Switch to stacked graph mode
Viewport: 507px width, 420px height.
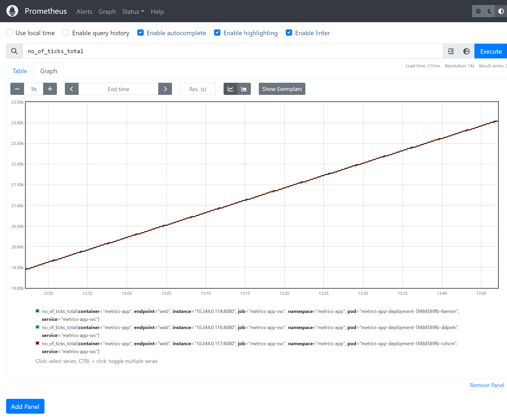(x=244, y=89)
